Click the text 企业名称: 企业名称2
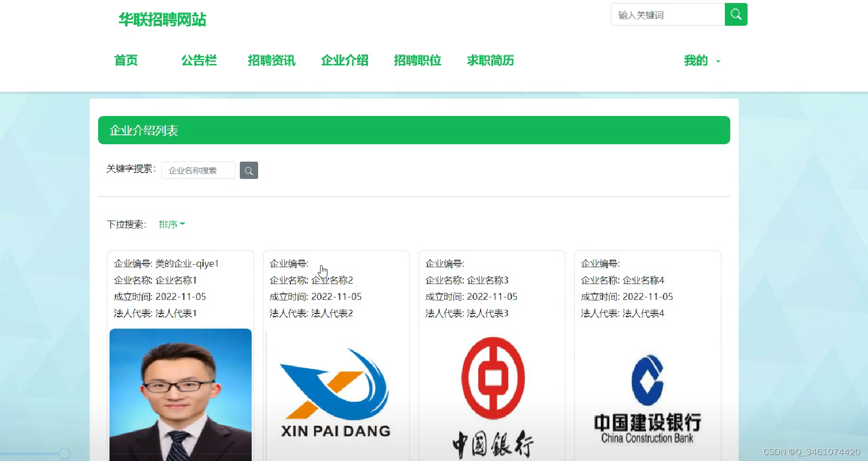 [311, 280]
